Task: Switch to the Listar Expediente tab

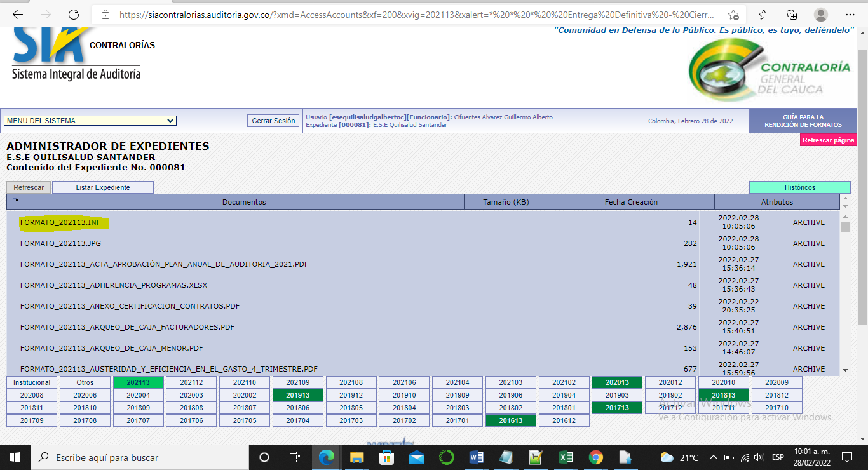Action: tap(103, 187)
